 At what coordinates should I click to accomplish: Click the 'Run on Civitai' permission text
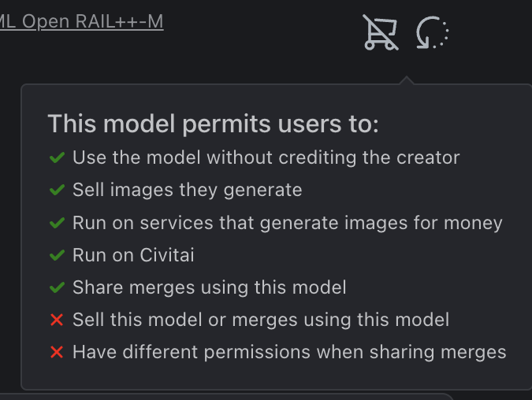coord(133,255)
